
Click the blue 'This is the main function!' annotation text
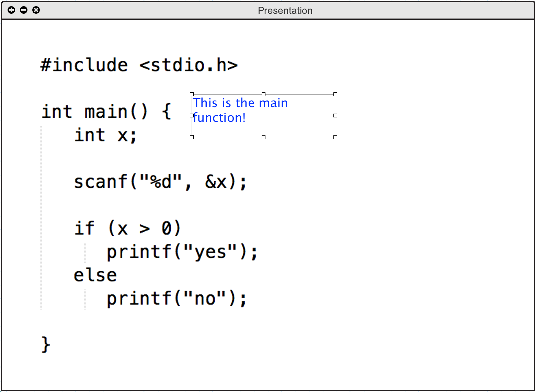click(x=240, y=110)
